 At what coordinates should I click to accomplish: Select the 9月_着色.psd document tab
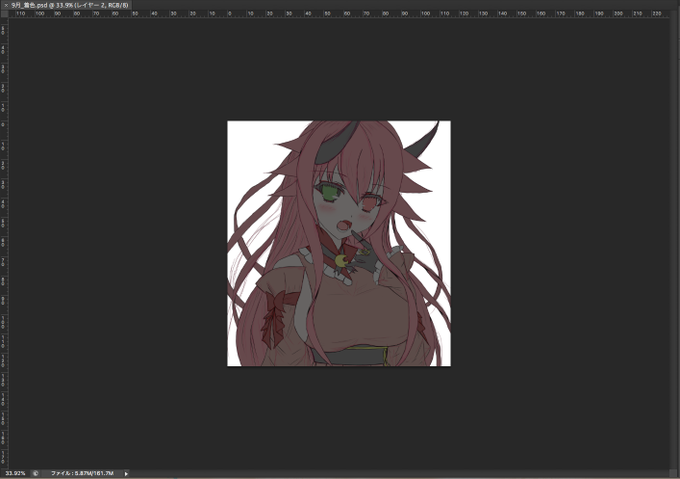tap(69, 5)
